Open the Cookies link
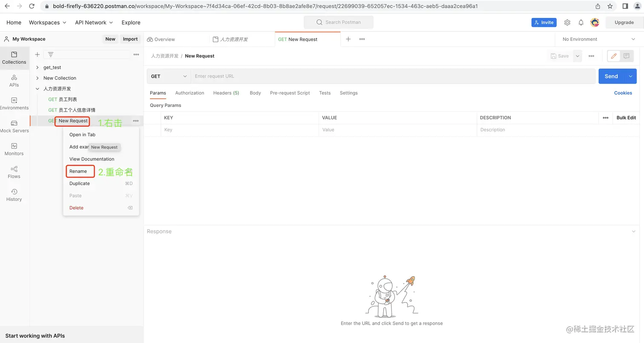644x343 pixels. pos(623,93)
